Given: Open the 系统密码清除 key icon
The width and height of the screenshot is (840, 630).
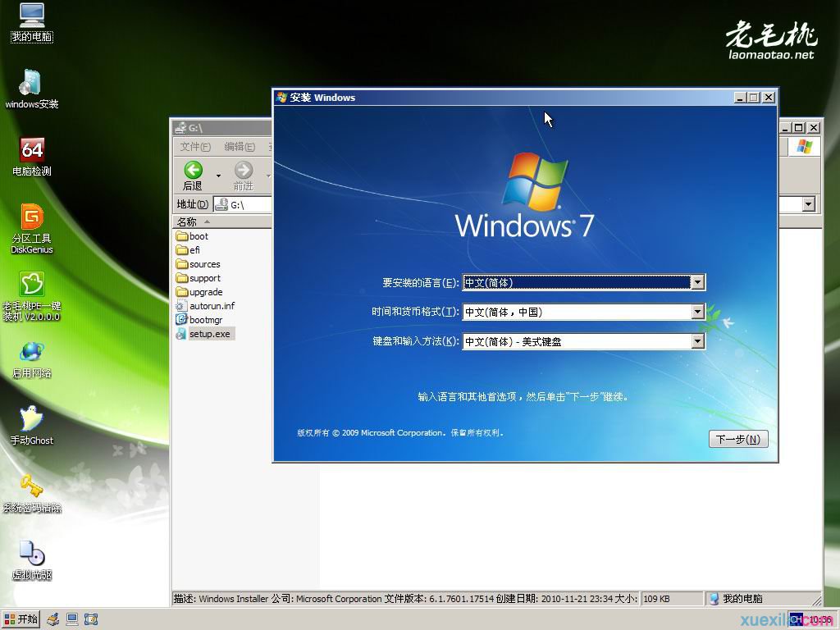Looking at the screenshot, I should [x=31, y=487].
